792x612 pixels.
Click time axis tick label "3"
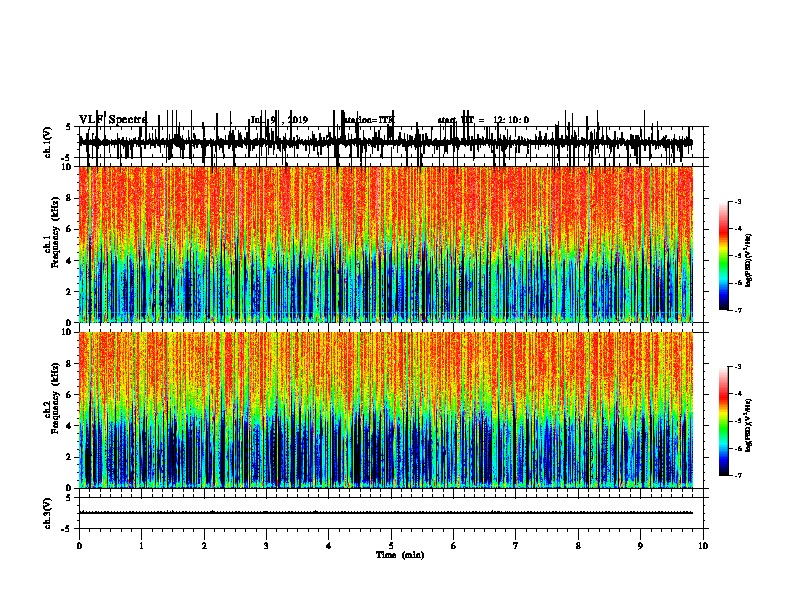(266, 546)
